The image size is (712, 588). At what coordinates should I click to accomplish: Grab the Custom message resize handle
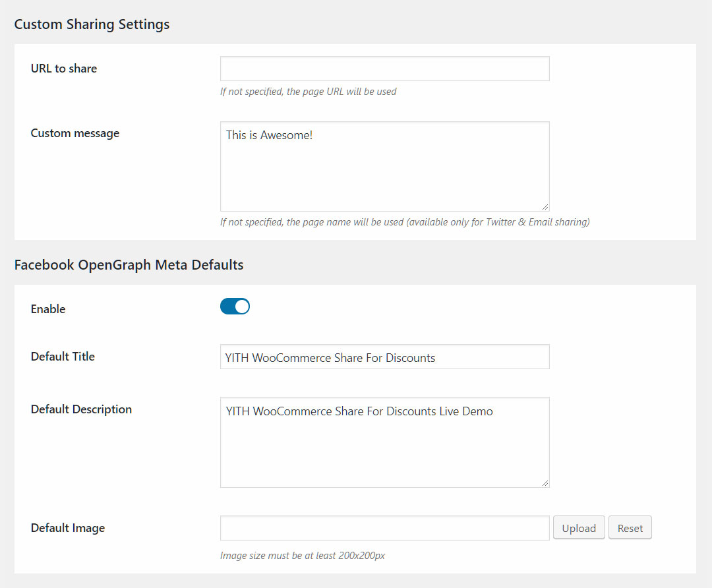point(545,207)
